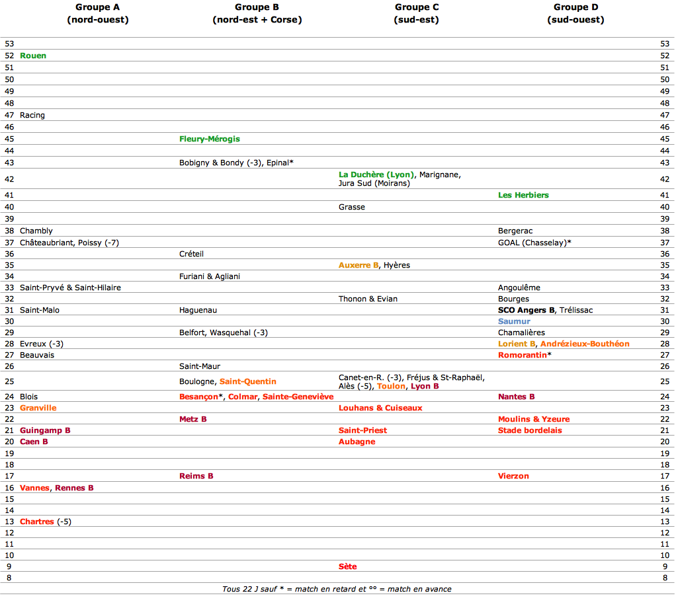678x616 pixels.
Task: Click Evreux (-3) entry
Action: coord(42,344)
